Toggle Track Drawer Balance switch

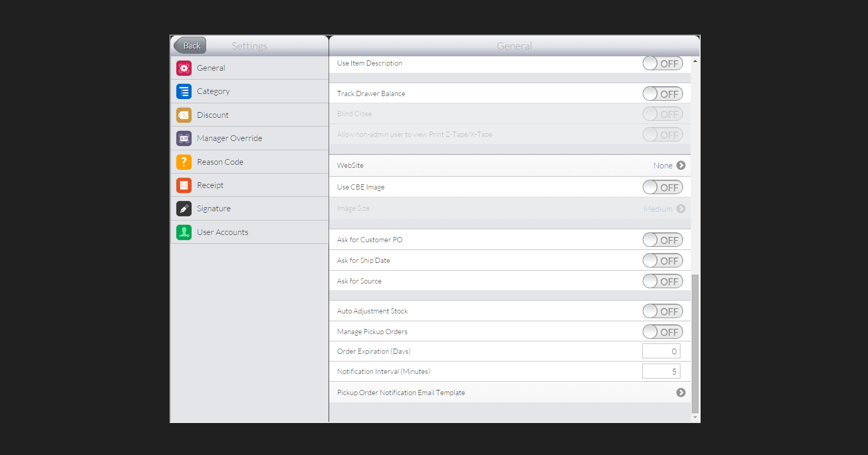[x=662, y=94]
